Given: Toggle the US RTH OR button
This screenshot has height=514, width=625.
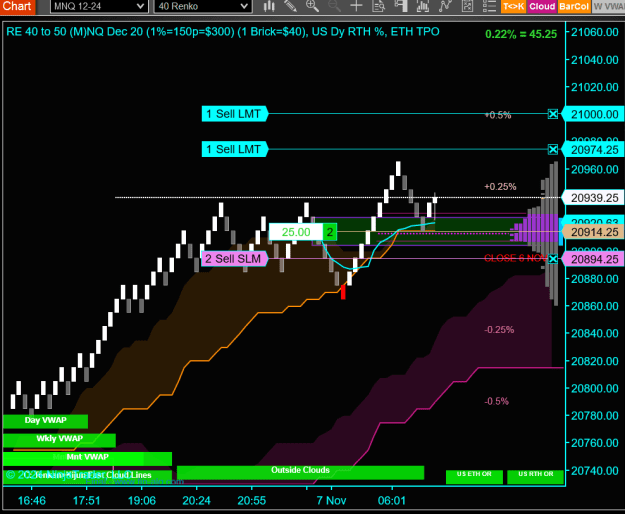Looking at the screenshot, I should point(536,476).
